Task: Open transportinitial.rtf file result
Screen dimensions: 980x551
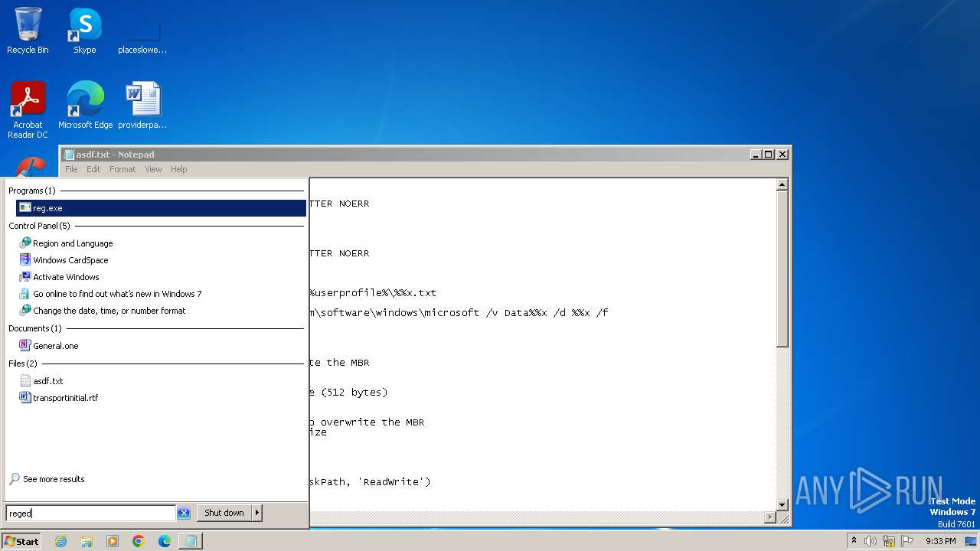Action: 65,398
